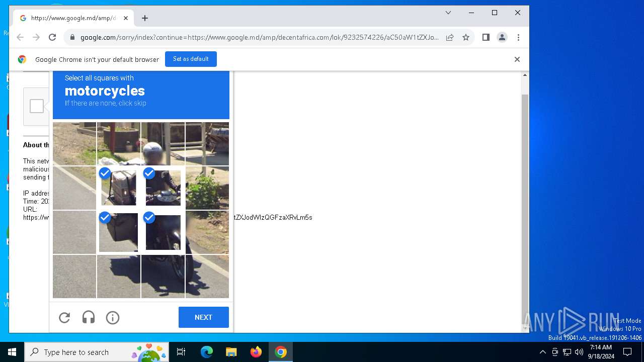Viewport: 644px width, 362px height.
Task: Open captcha help info icon
Action: [x=113, y=317]
